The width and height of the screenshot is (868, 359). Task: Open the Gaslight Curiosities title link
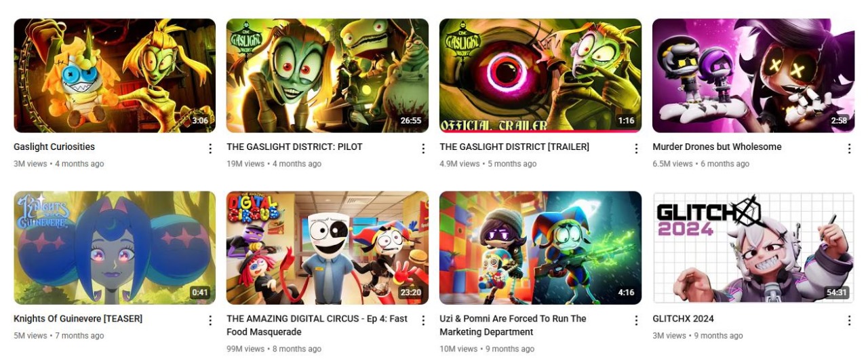[x=54, y=147]
